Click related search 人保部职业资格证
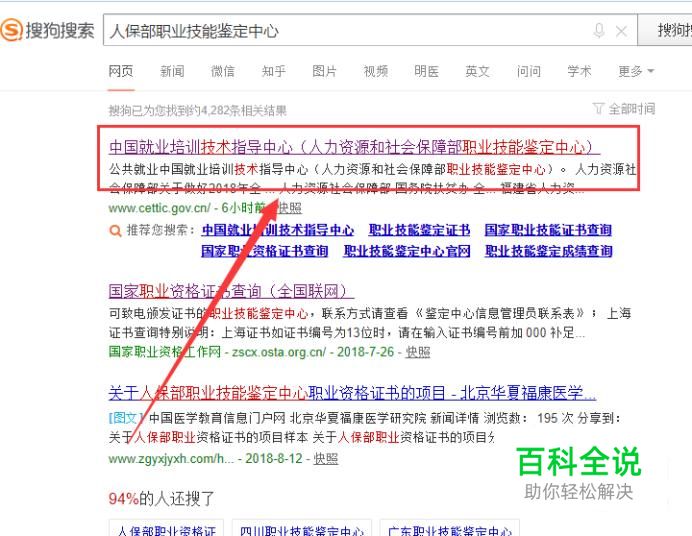Image resolution: width=692 pixels, height=536 pixels. (x=166, y=529)
